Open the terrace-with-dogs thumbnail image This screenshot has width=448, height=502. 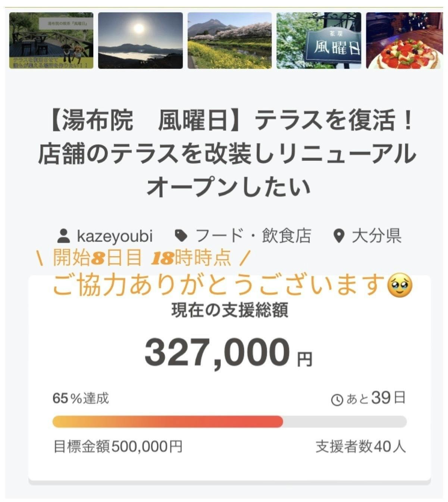pyautogui.click(x=51, y=40)
